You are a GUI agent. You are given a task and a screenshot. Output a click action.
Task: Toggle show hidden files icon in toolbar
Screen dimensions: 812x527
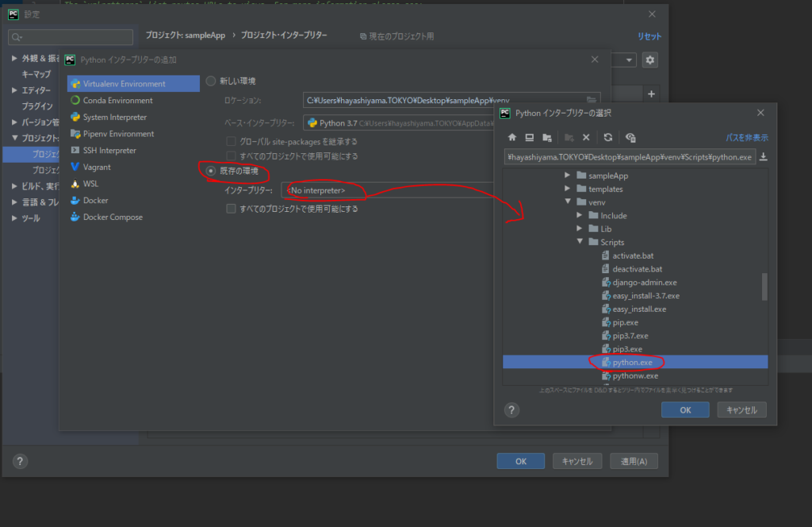630,137
